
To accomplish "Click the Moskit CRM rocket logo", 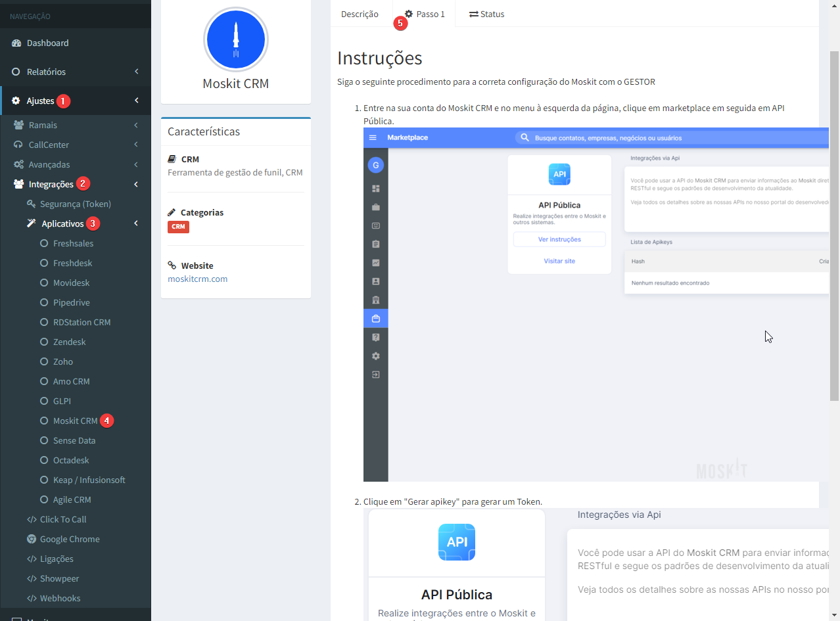I will (236, 39).
